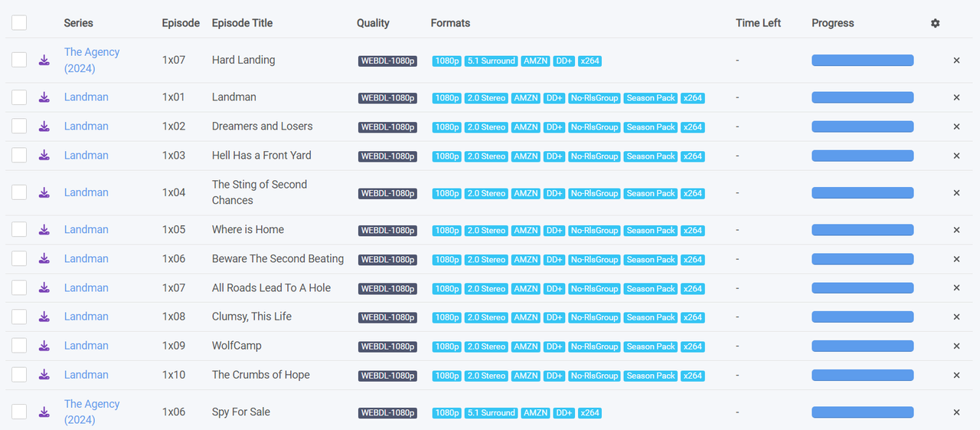Sort by Episode column header
This screenshot has height=430, width=980.
coord(181,23)
